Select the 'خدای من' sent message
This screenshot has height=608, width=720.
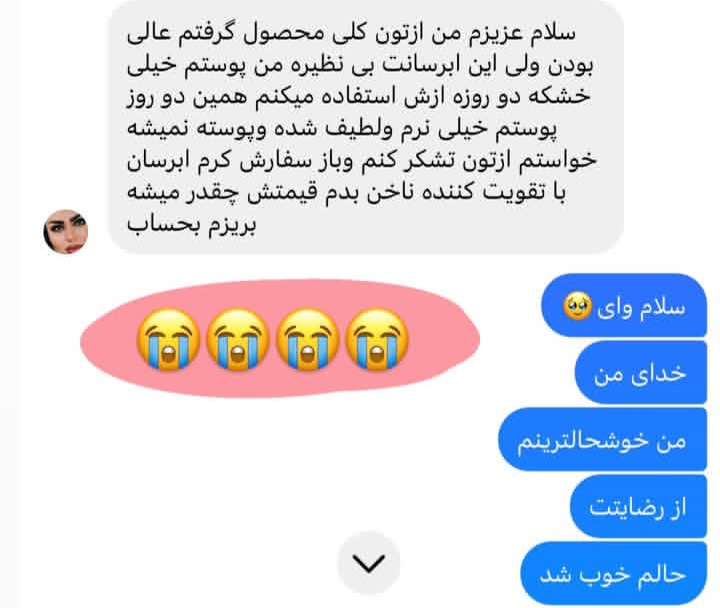pos(640,373)
